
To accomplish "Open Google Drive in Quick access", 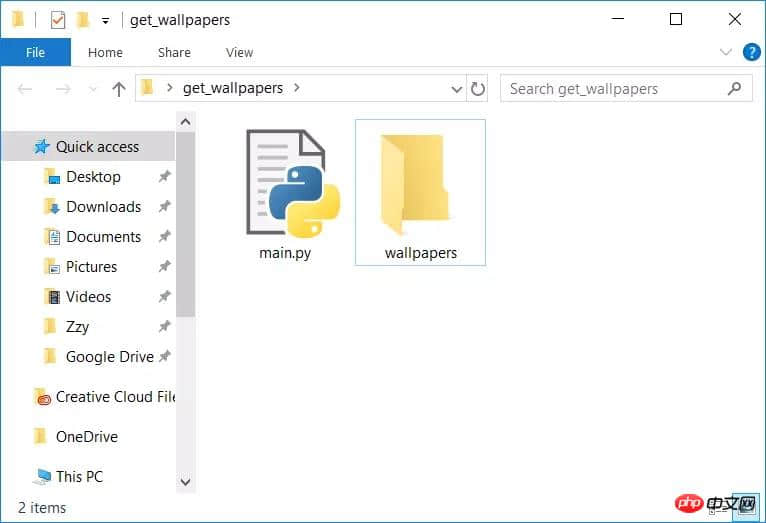I will (110, 357).
